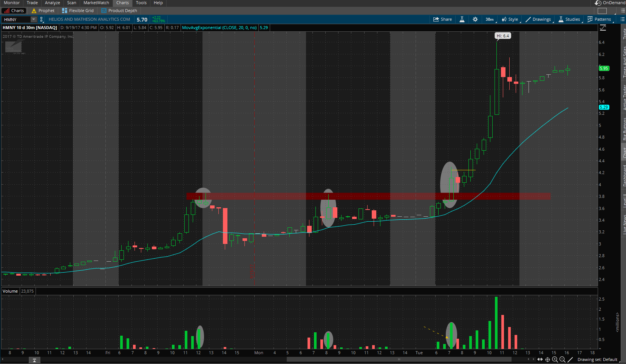This screenshot has width=626, height=364.
Task: Open the MarketWatch tab
Action: tap(96, 3)
